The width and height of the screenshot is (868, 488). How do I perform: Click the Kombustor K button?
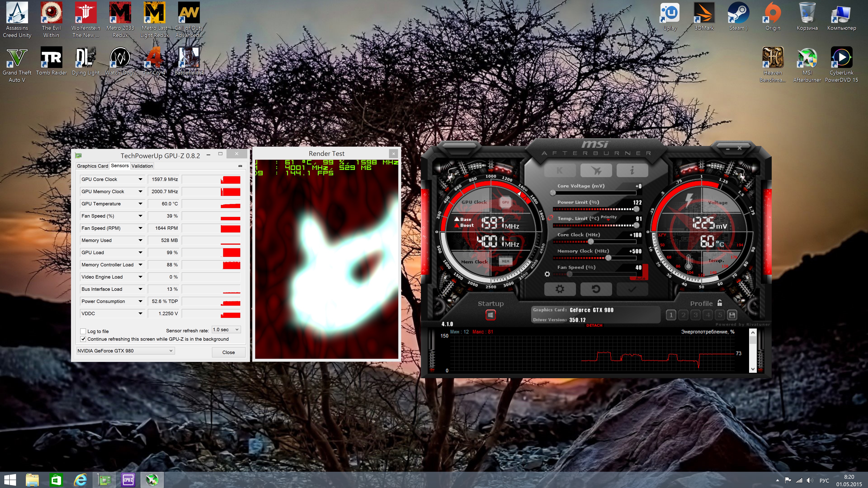[x=560, y=170]
